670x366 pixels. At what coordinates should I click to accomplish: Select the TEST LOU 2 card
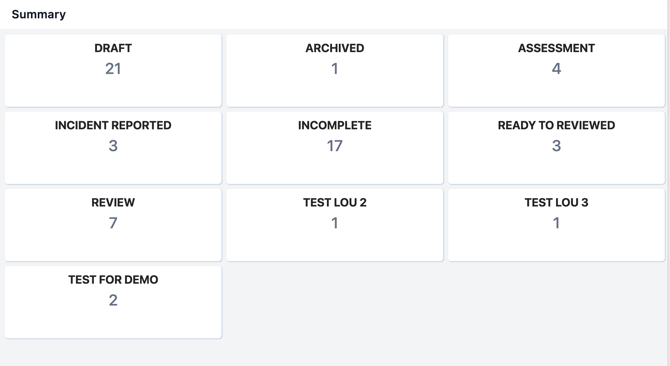pos(335,225)
